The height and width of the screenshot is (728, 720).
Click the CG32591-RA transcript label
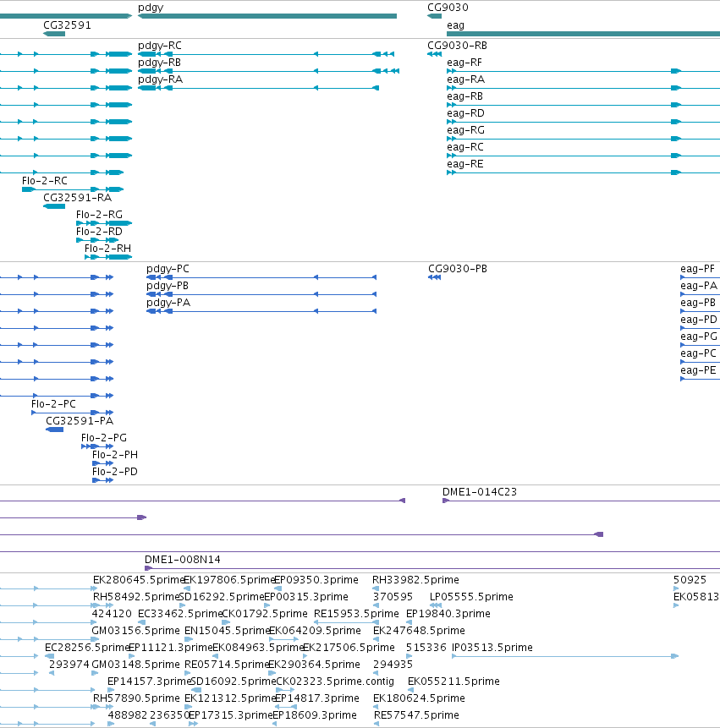pos(77,198)
